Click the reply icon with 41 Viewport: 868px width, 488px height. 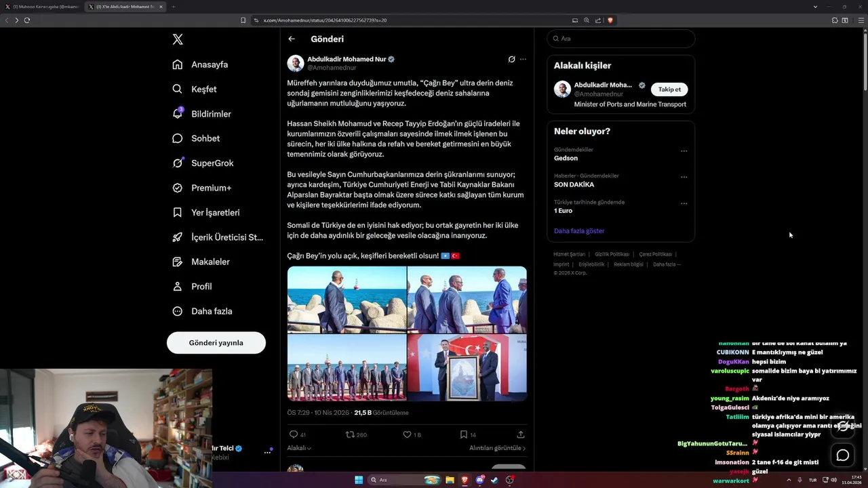coord(294,434)
